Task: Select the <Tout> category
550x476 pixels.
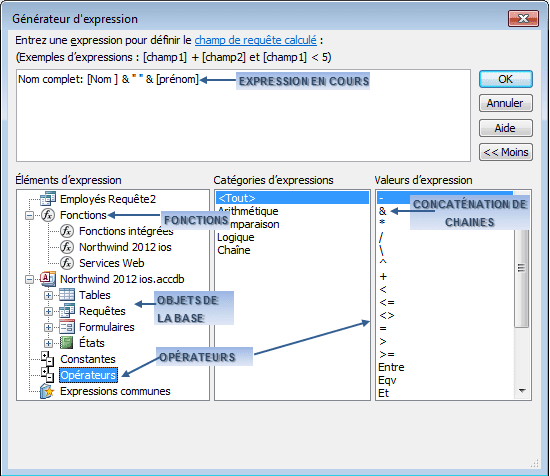Action: tap(292, 198)
